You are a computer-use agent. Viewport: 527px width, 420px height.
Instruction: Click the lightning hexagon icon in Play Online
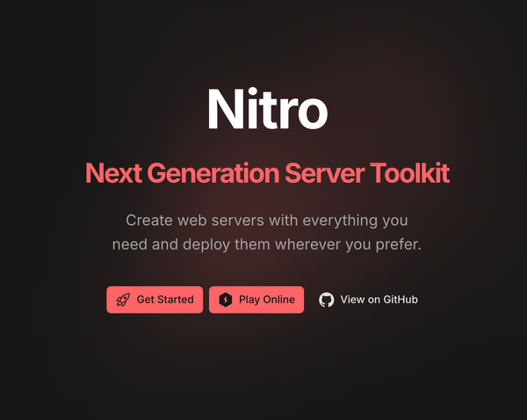pos(226,300)
